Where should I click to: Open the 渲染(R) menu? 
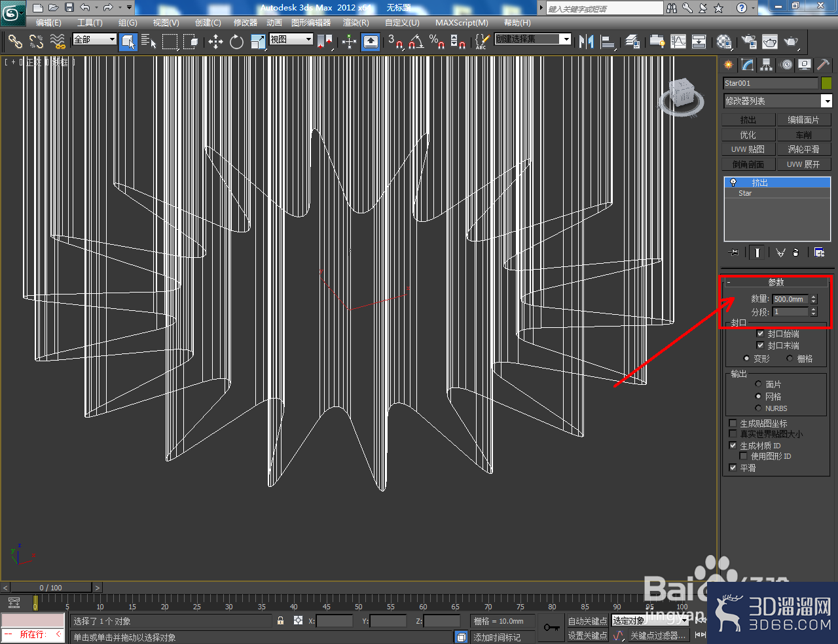[x=356, y=22]
